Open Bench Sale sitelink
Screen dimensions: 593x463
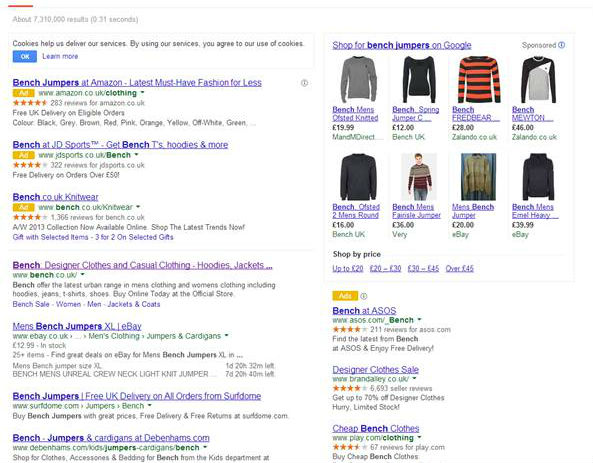click(31, 304)
